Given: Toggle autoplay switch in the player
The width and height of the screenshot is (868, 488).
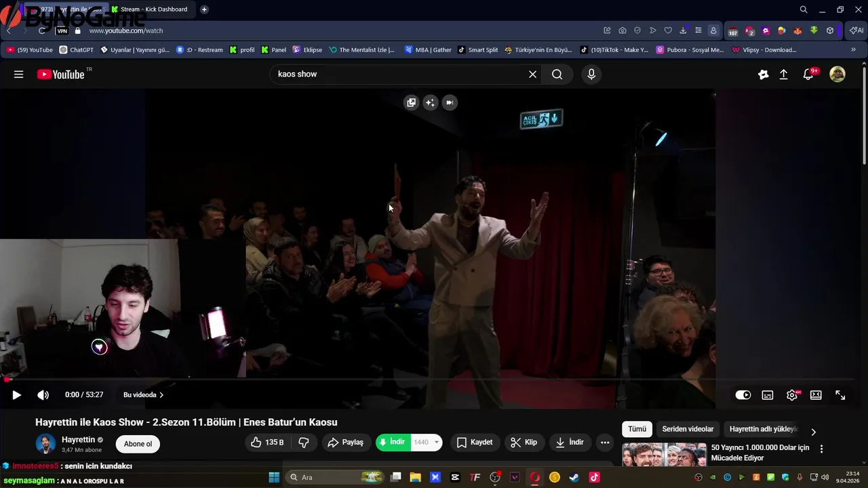Looking at the screenshot, I should pos(743,395).
